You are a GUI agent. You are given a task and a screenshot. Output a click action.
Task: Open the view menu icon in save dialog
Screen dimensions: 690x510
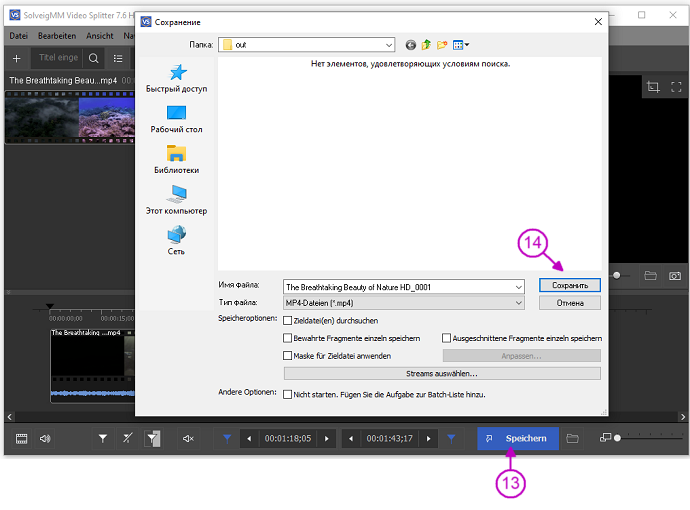pyautogui.click(x=461, y=45)
